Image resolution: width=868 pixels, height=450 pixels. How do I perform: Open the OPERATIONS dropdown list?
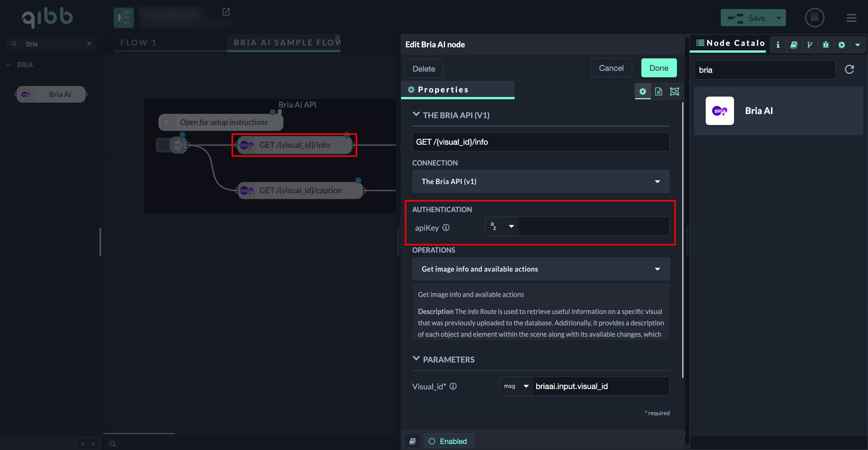coord(541,269)
